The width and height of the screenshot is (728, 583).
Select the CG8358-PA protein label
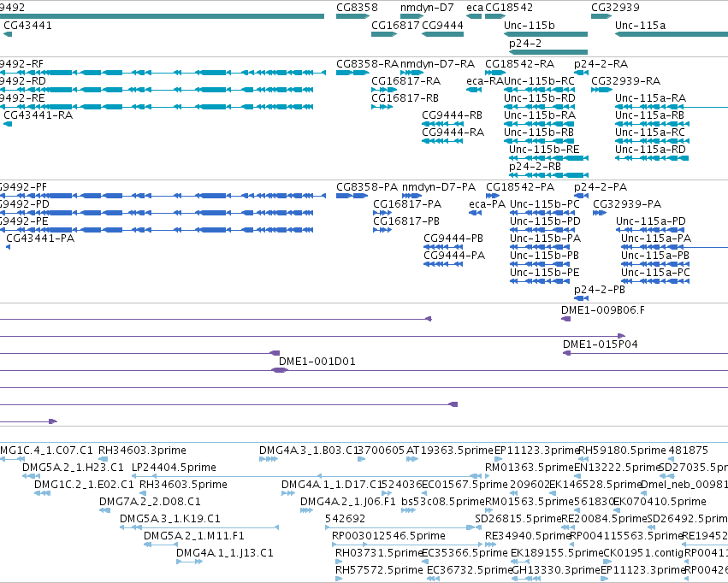[367, 187]
